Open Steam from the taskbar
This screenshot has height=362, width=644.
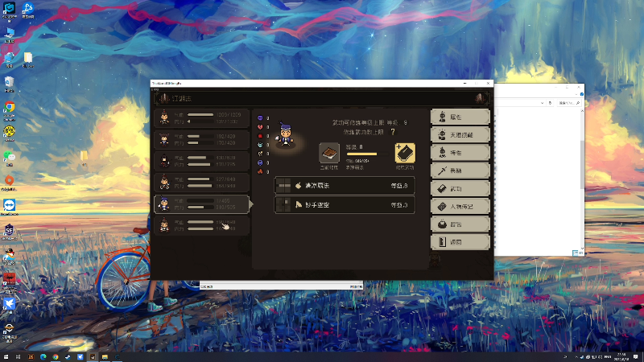tap(68, 357)
